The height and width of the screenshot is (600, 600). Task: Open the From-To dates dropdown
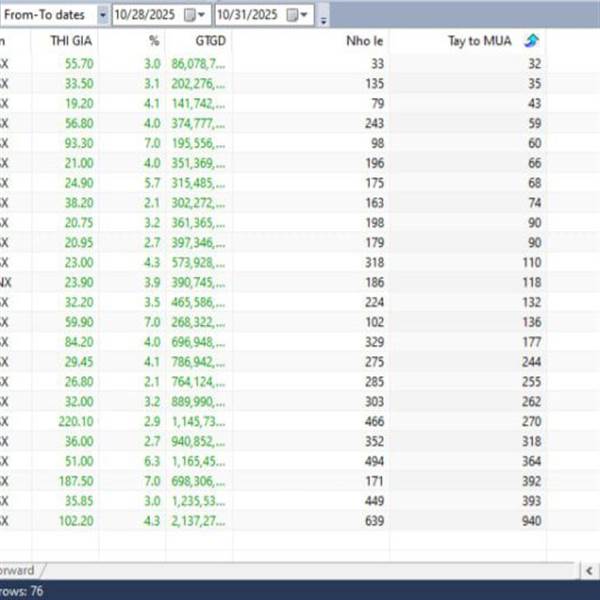coord(103,15)
